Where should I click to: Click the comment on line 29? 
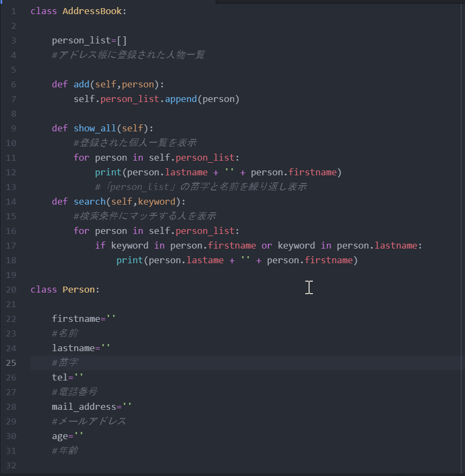tap(89, 421)
